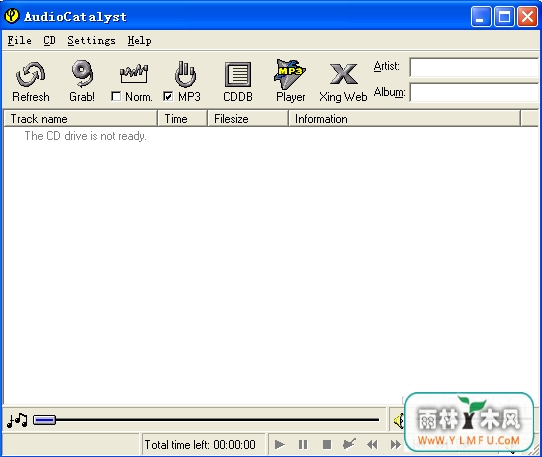
Task: Sort by Track name column header
Action: click(x=81, y=119)
